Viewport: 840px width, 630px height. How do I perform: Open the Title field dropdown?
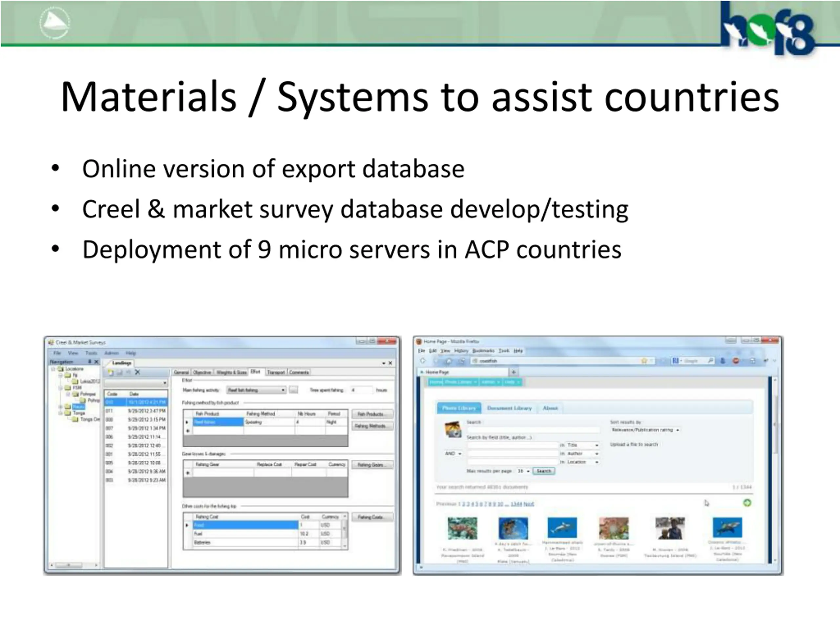tap(583, 445)
